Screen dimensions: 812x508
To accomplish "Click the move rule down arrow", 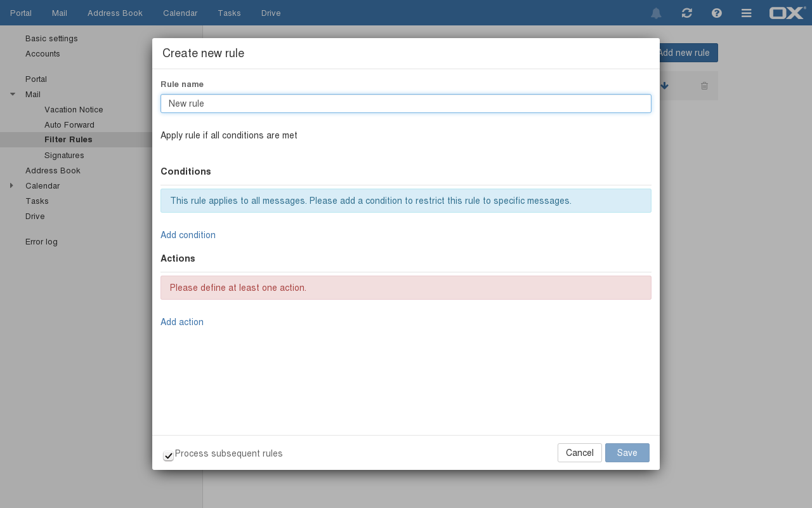I will pyautogui.click(x=665, y=86).
